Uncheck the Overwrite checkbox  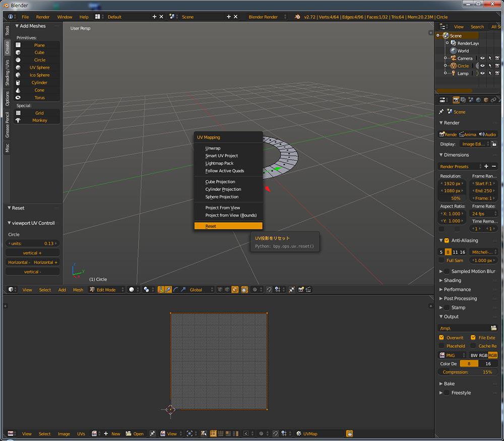click(x=442, y=338)
